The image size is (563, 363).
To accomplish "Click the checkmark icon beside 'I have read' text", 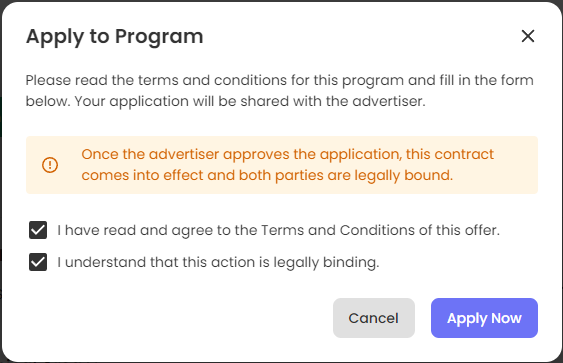I will coord(38,230).
